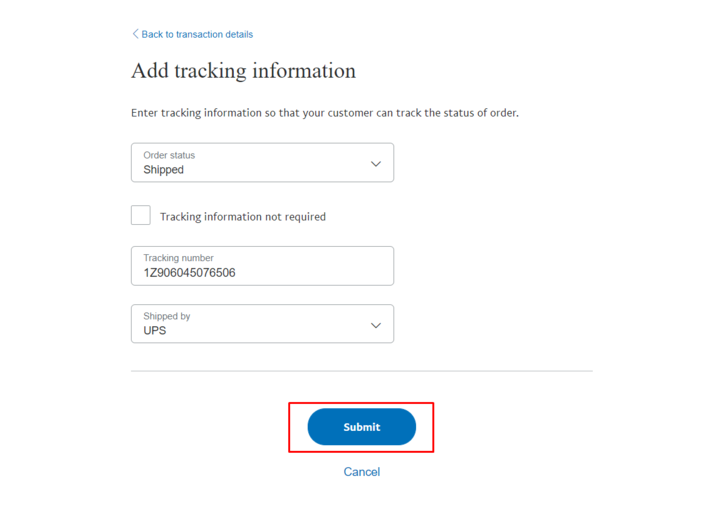Click the "Shipped" value in Order status

click(164, 170)
